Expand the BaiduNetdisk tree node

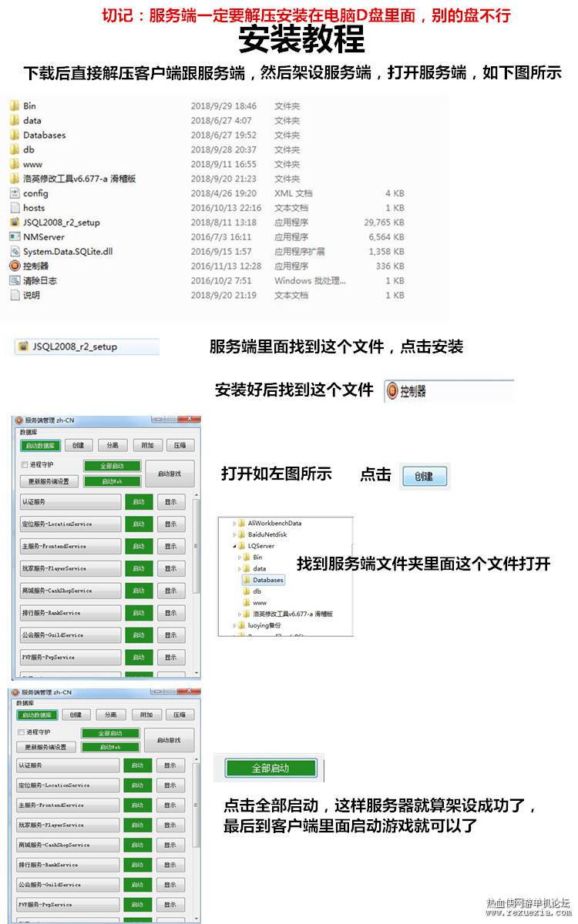234,534
